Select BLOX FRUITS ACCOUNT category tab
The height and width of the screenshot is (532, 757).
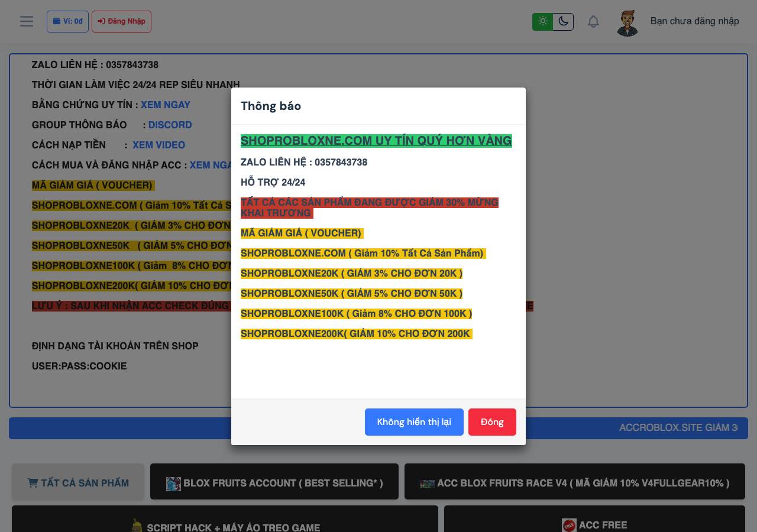274,483
